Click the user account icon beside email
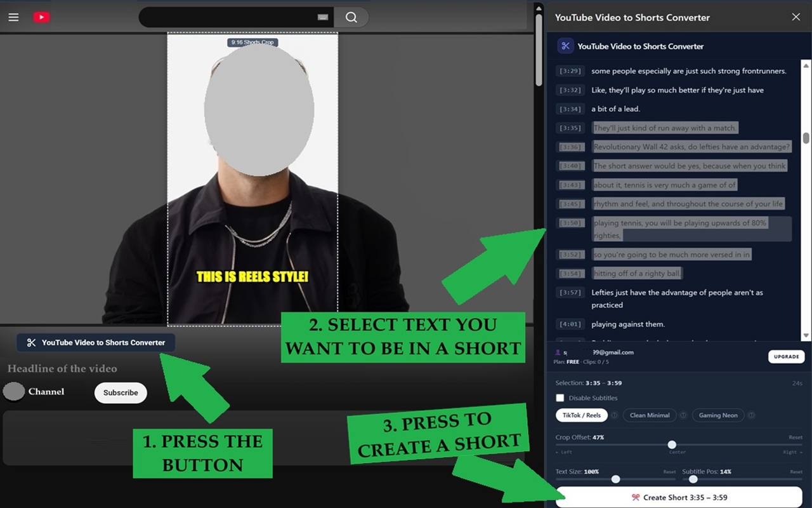 tap(558, 352)
